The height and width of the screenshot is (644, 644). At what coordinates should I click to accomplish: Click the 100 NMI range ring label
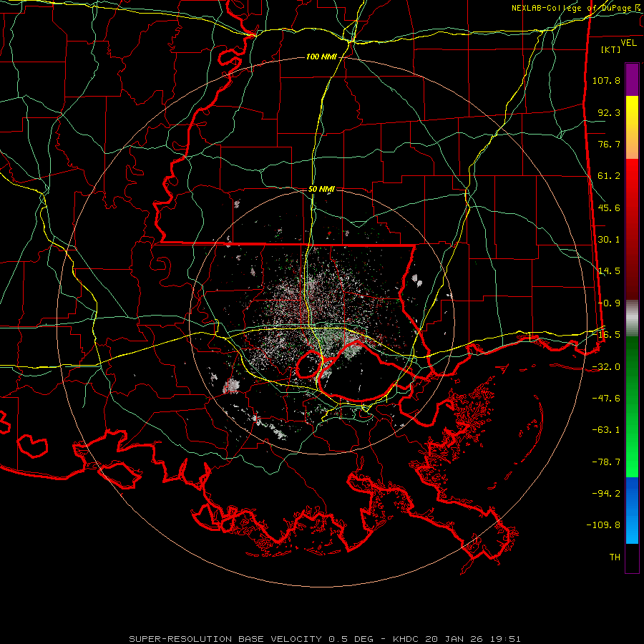click(321, 57)
